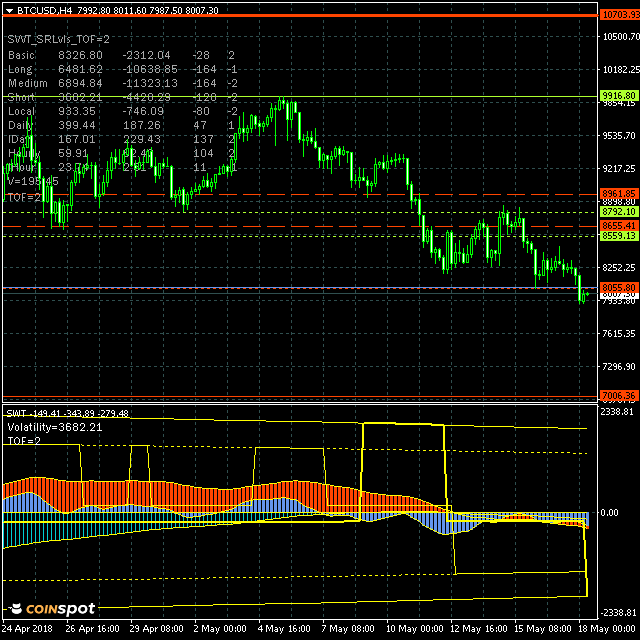This screenshot has width=640, height=640.
Task: Select the 8055.80 red price level tag
Action: [619, 288]
